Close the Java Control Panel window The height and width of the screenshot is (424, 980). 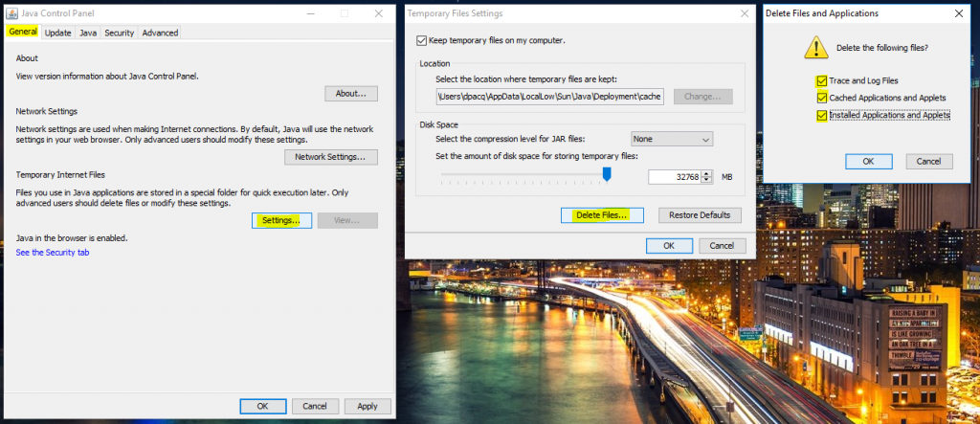(x=378, y=13)
